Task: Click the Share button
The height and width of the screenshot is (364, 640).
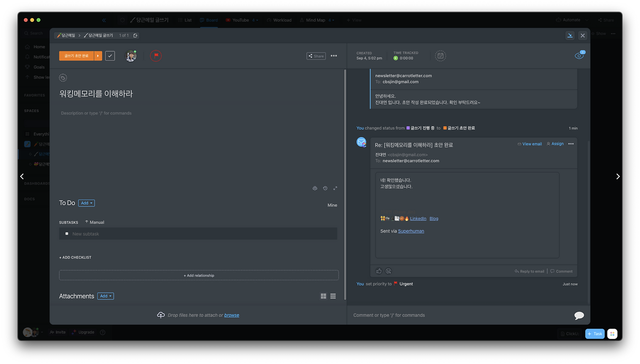Action: click(316, 56)
